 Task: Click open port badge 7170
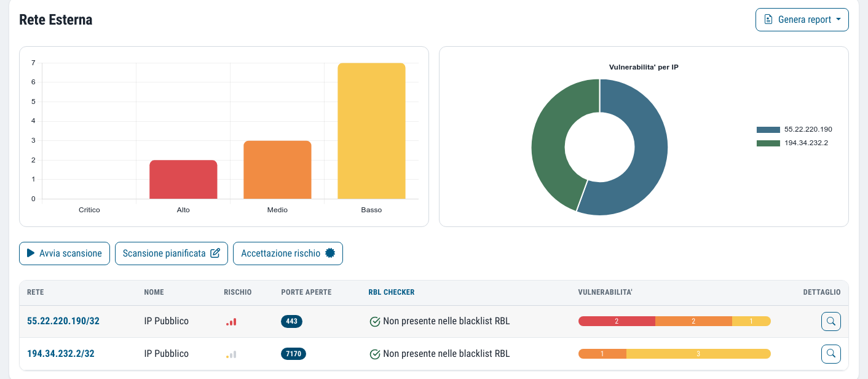(x=293, y=354)
